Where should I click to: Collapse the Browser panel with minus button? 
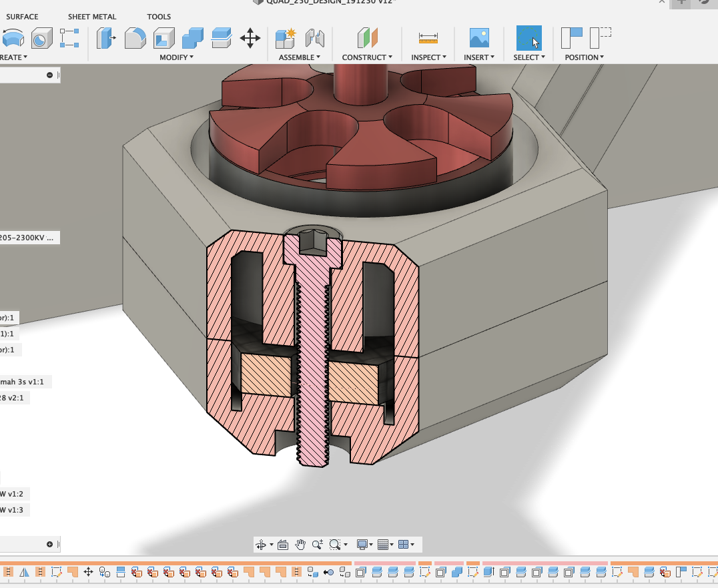[x=49, y=75]
